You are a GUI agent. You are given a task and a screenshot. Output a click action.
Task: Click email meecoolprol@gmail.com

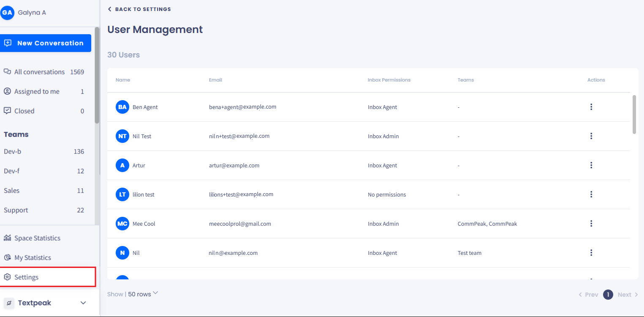point(240,224)
